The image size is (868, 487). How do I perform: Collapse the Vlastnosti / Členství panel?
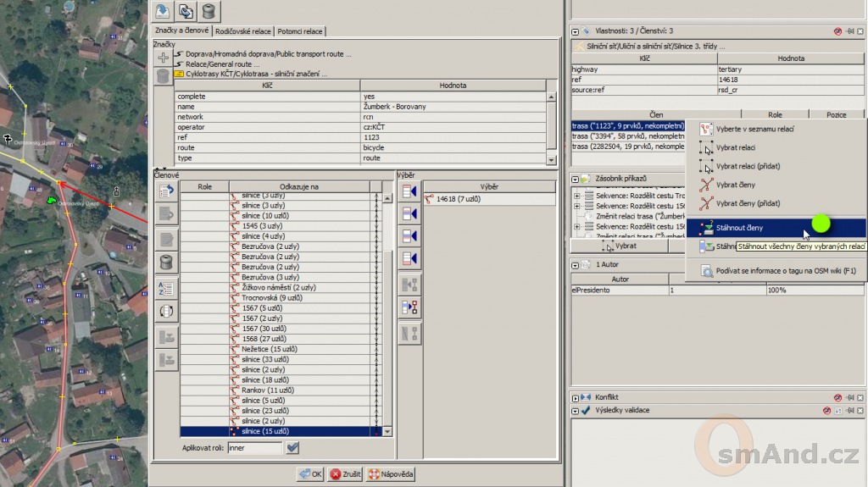click(576, 31)
